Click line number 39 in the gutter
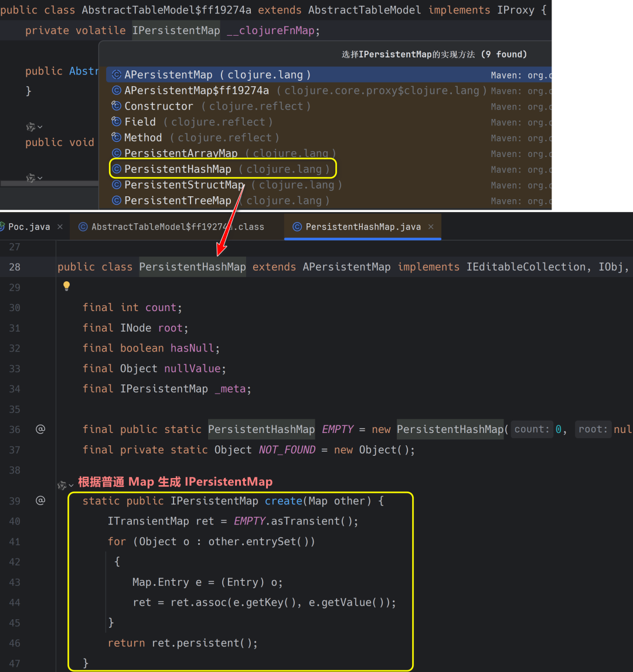This screenshot has width=633, height=672. (x=15, y=500)
